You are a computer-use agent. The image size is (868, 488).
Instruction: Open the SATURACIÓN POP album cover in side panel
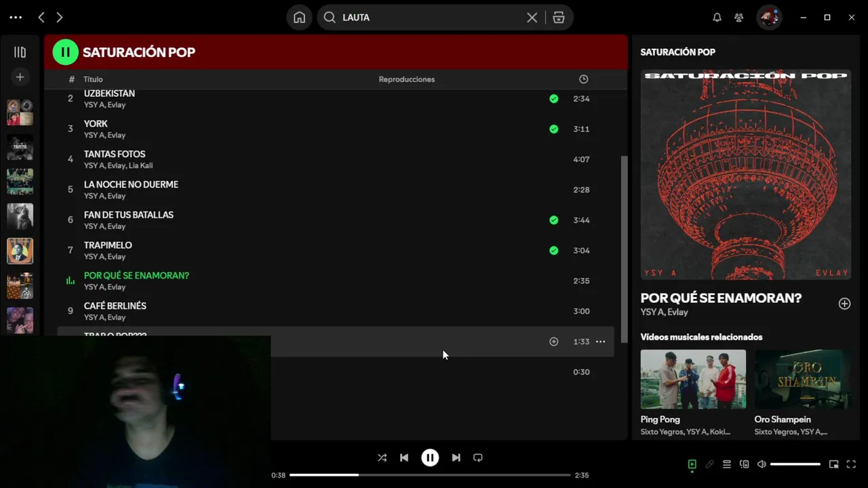point(746,174)
